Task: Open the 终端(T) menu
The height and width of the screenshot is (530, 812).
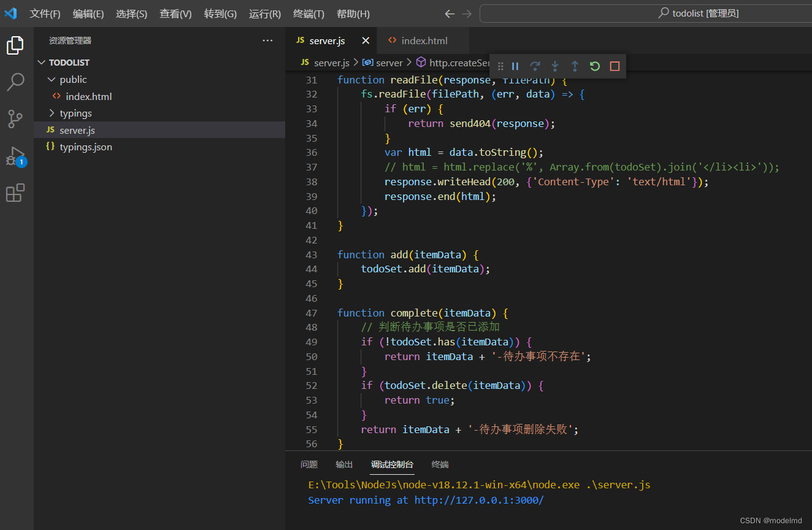Action: pyautogui.click(x=308, y=13)
